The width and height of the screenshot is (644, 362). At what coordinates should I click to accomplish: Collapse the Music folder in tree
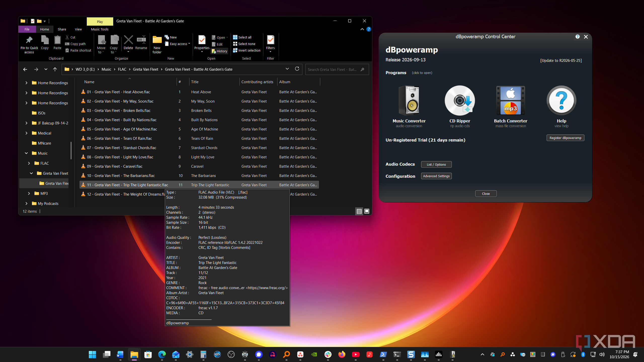26,153
